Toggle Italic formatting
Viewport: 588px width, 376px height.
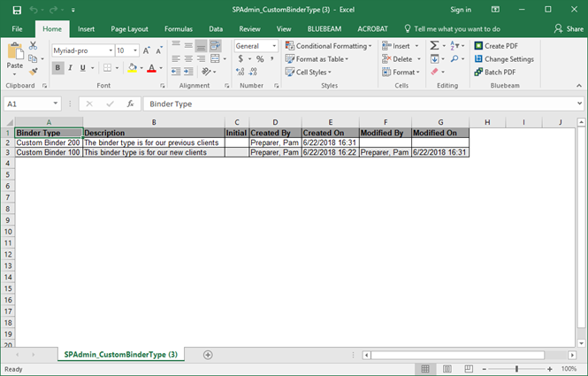pyautogui.click(x=70, y=68)
